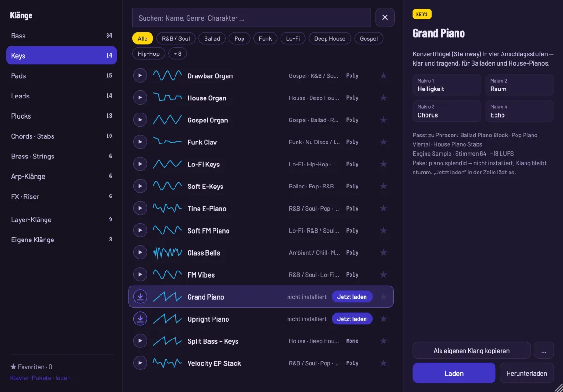
Task: Open the Brass · Strings category
Action: [x=61, y=156]
